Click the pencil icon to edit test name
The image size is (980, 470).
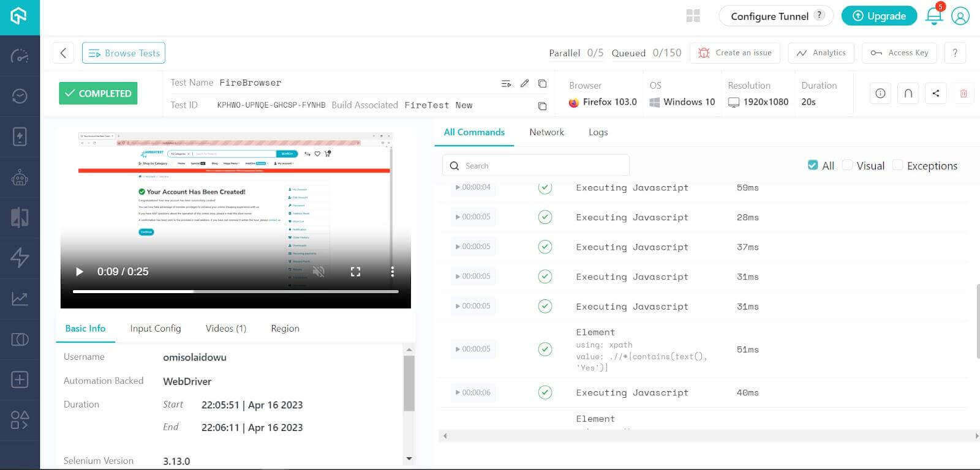point(524,83)
